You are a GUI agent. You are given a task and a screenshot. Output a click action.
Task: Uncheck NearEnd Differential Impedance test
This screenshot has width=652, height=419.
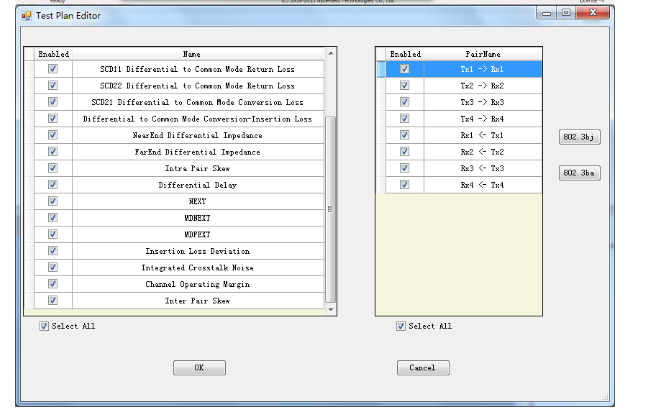click(x=53, y=135)
